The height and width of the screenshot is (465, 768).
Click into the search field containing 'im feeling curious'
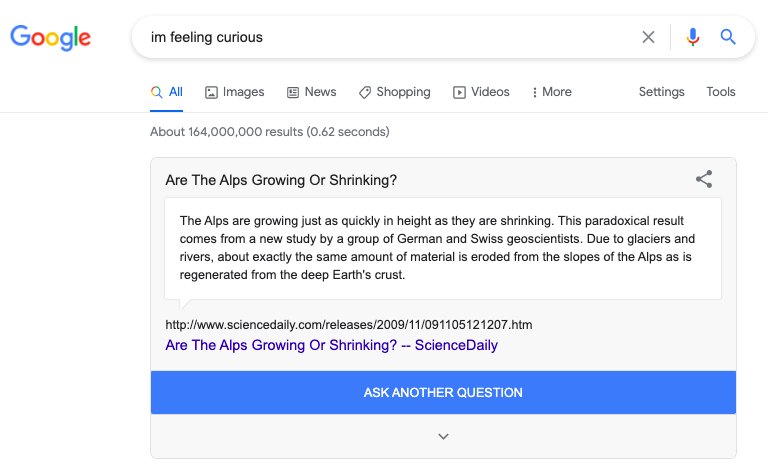point(390,37)
